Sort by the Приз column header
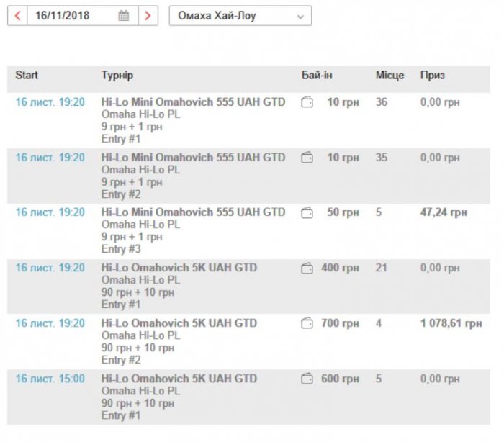504x442 pixels. (x=432, y=75)
